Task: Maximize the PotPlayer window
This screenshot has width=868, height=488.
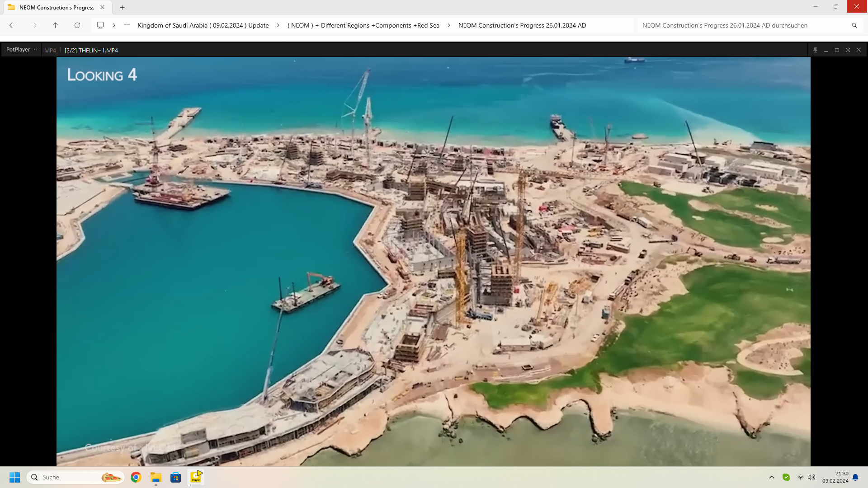Action: click(x=837, y=50)
